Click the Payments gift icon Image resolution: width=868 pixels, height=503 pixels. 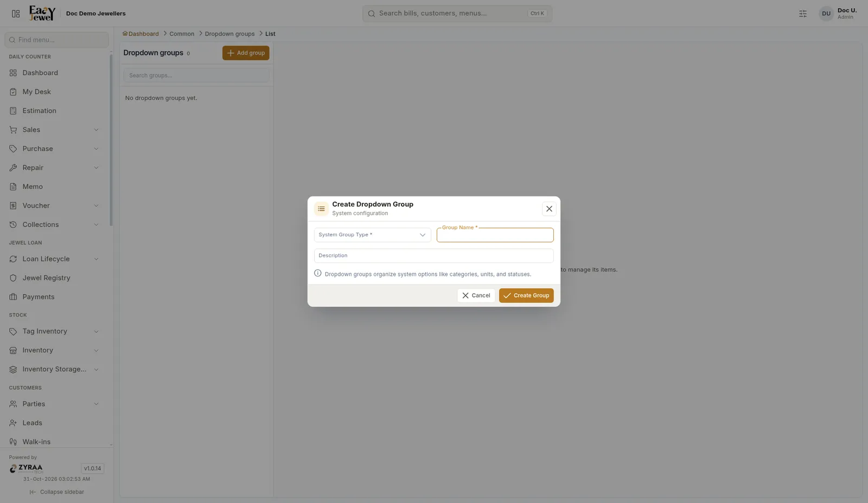pyautogui.click(x=13, y=297)
